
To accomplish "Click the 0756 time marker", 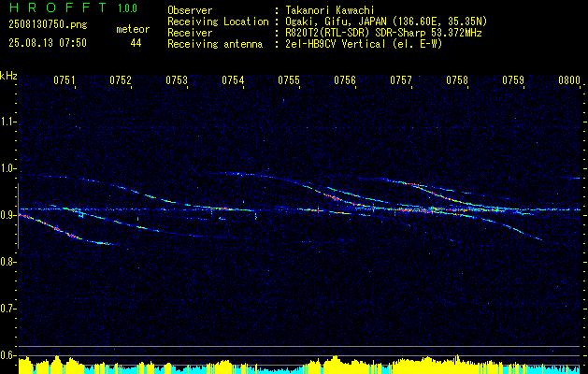I will tap(345, 79).
